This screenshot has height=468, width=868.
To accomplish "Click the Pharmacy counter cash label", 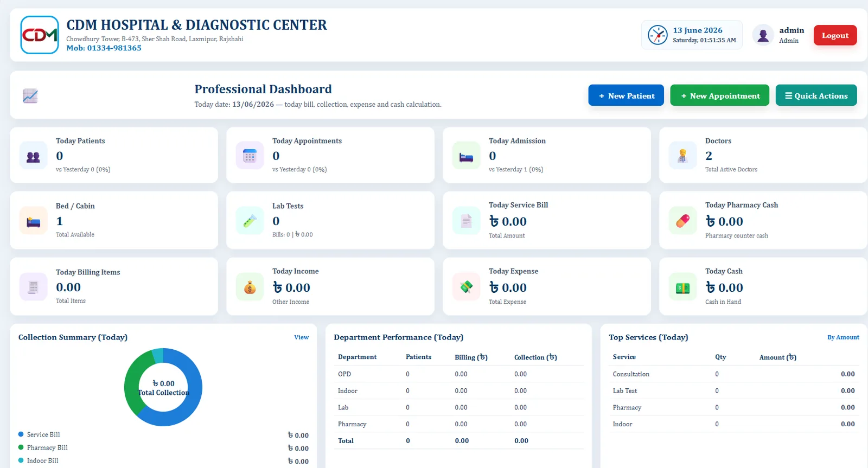I will point(737,236).
